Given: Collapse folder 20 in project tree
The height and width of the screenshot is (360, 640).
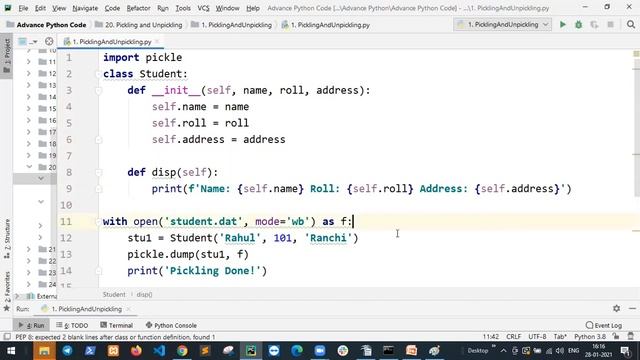Looking at the screenshot, I should pyautogui.click(x=29, y=167).
